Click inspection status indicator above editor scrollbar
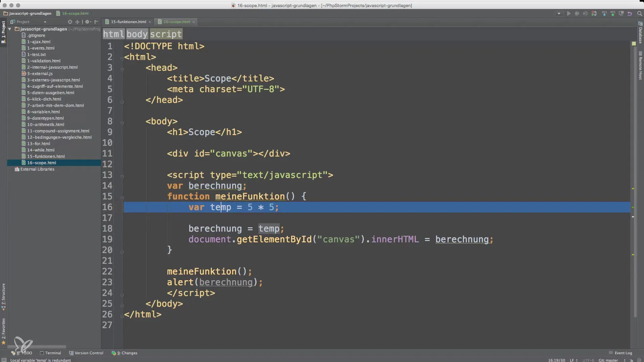 (x=634, y=44)
